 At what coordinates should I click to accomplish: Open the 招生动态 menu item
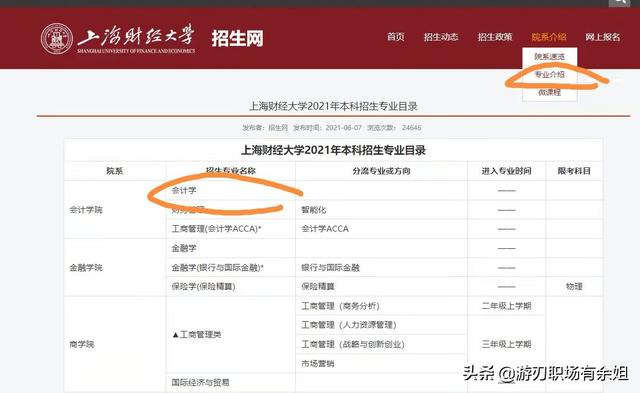(441, 37)
